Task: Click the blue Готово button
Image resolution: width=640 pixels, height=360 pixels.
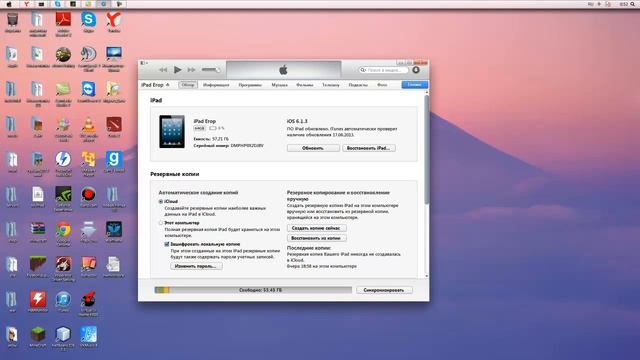Action: tap(414, 84)
